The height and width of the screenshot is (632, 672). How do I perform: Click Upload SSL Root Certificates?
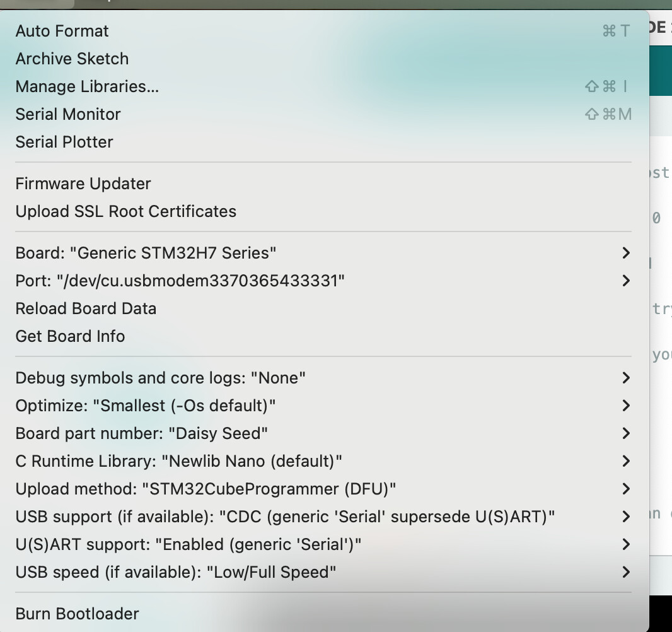(x=126, y=211)
